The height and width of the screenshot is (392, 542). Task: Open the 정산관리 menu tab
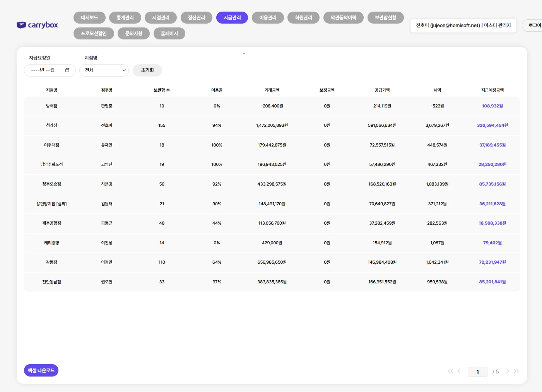coord(197,18)
